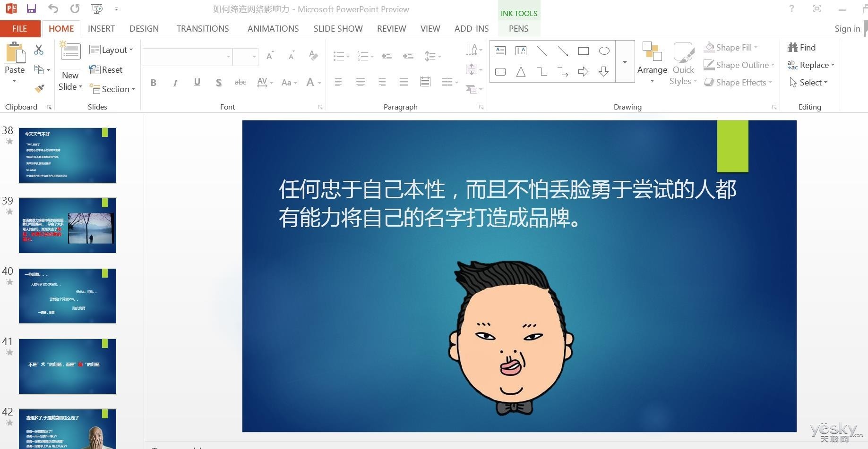Open the Select dropdown in Editing
The image size is (868, 449).
pos(808,82)
